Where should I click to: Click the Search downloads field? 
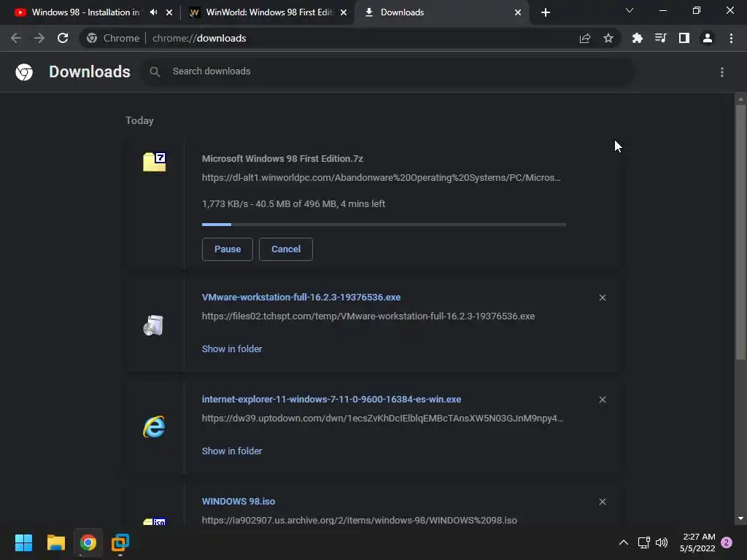tap(388, 71)
